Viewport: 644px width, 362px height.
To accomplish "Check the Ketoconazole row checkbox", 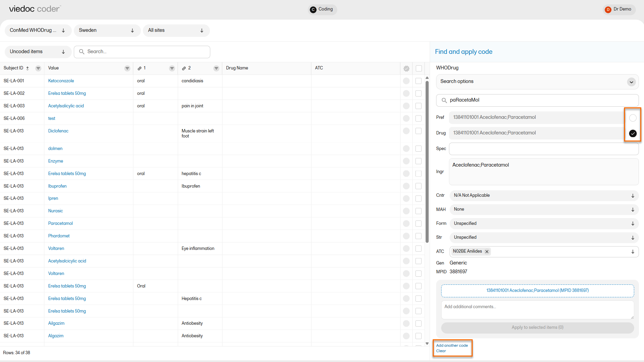I will [418, 81].
